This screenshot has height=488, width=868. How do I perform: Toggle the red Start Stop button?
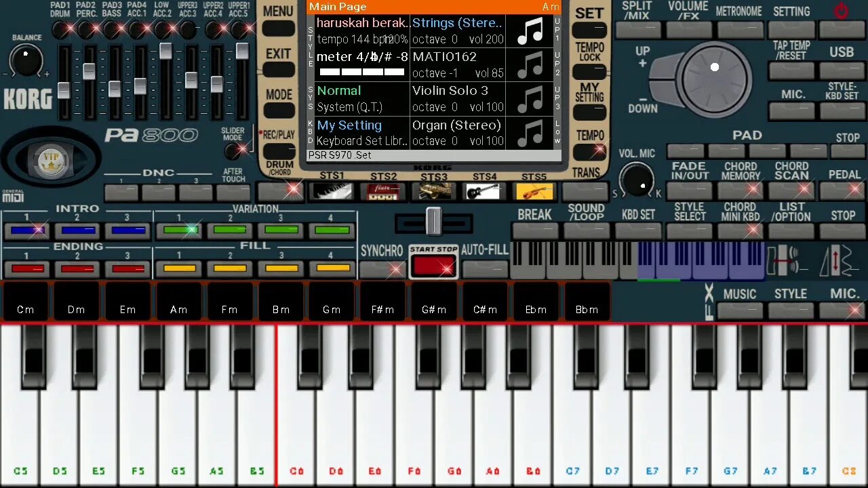point(433,265)
